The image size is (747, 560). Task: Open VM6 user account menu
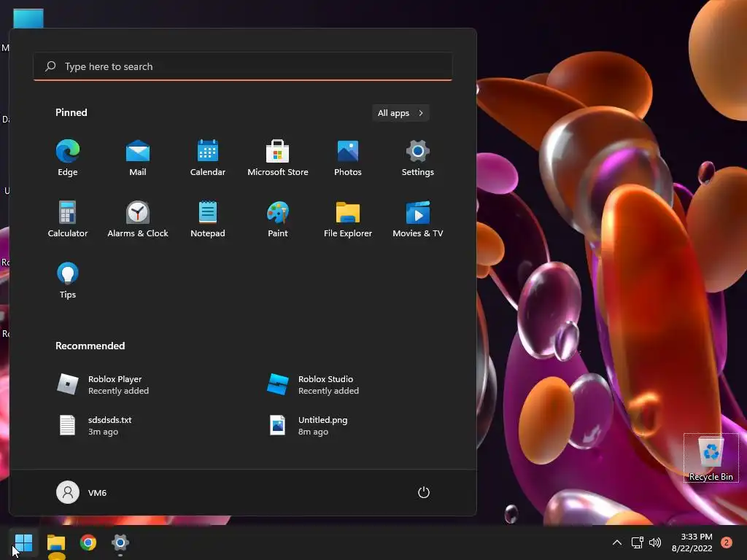coord(82,492)
